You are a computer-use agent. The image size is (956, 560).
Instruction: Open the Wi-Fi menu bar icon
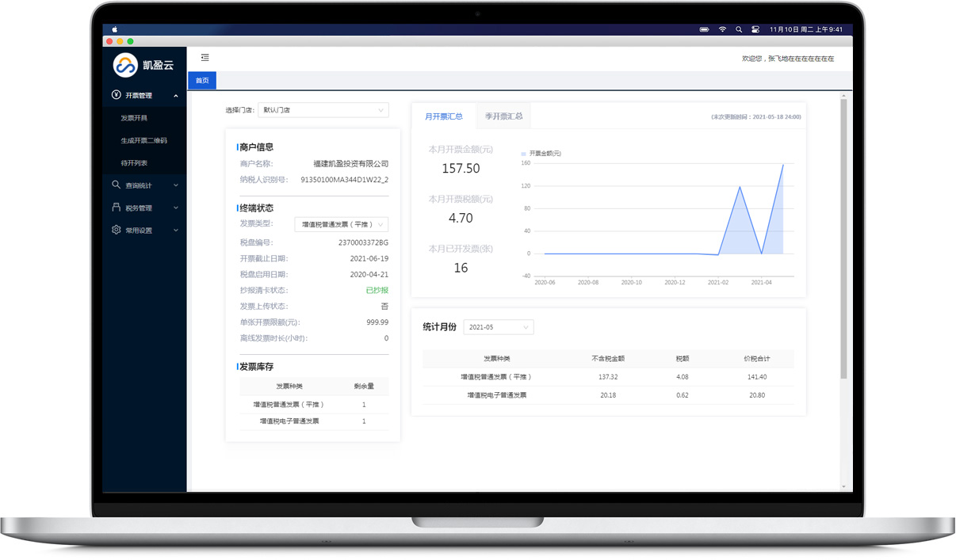pos(722,29)
